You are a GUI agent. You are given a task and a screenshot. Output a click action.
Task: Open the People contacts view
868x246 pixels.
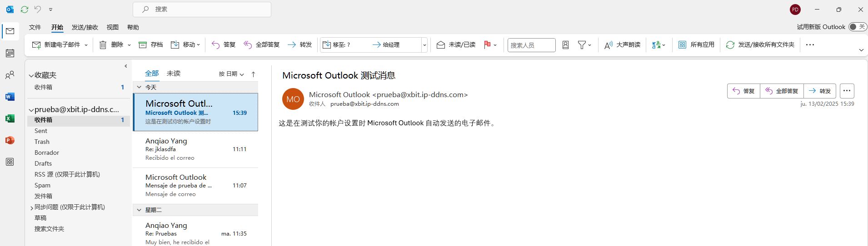pos(10,75)
